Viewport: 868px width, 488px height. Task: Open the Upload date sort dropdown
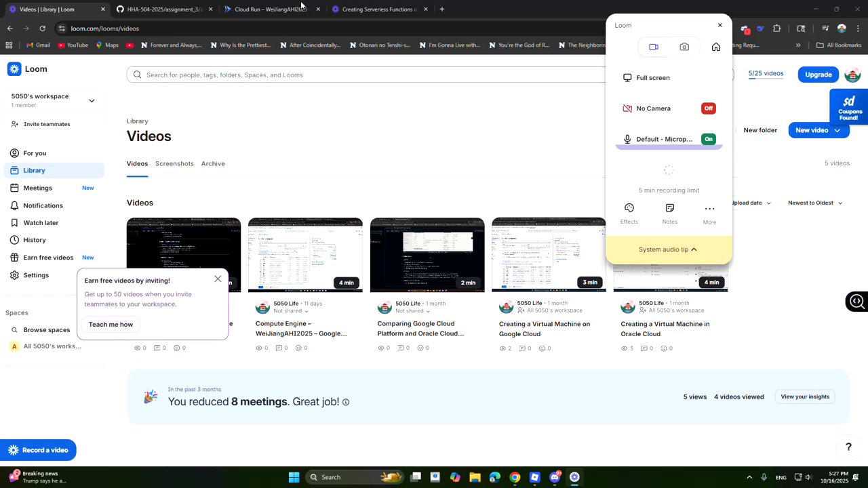click(x=751, y=203)
